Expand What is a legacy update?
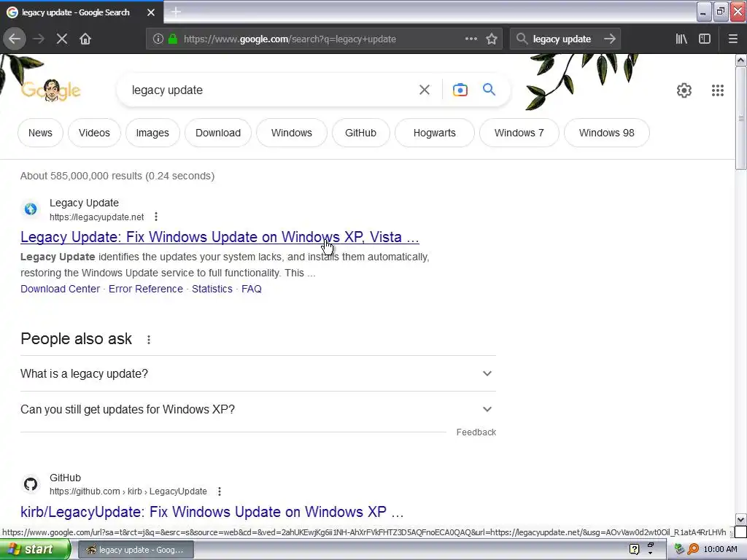The height and width of the screenshot is (560, 747). pos(258,374)
